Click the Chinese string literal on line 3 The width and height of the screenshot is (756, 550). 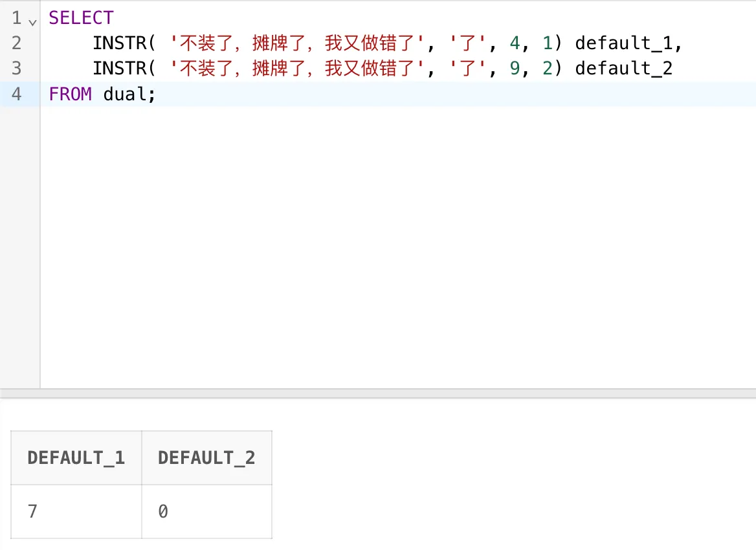(298, 68)
